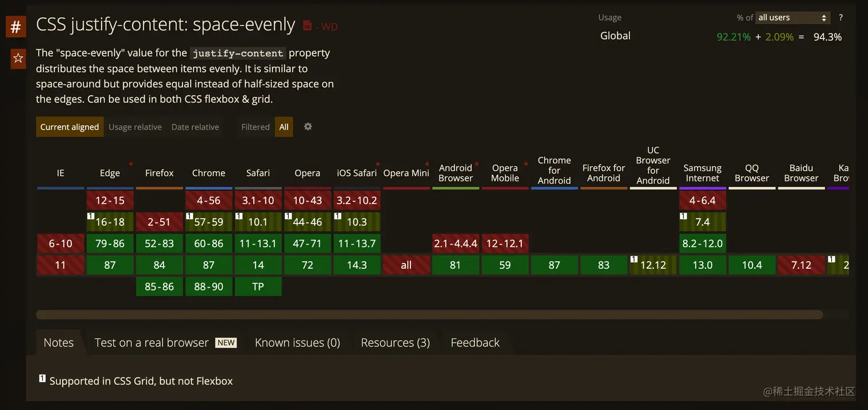The image size is (868, 410).
Task: Select the Filtered browsers option
Action: click(255, 127)
